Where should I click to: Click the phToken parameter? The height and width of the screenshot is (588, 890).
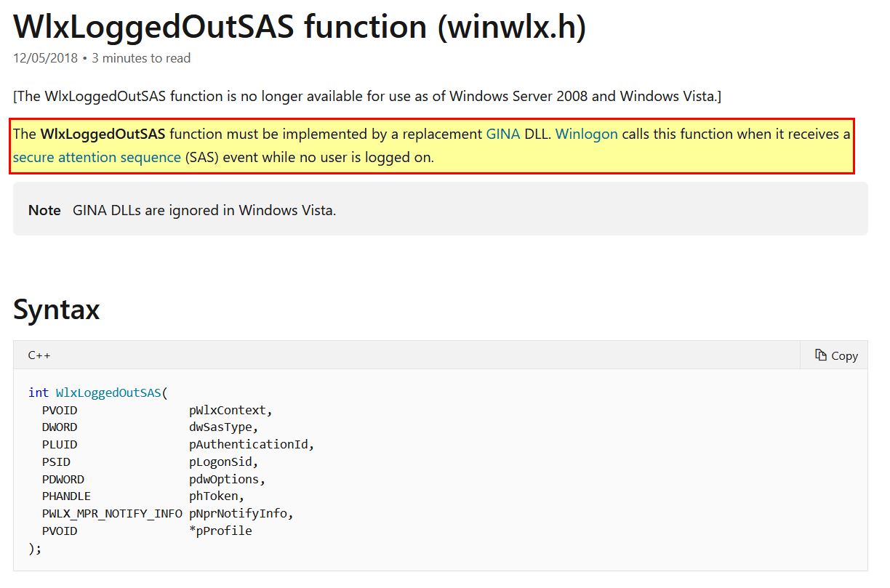click(214, 496)
